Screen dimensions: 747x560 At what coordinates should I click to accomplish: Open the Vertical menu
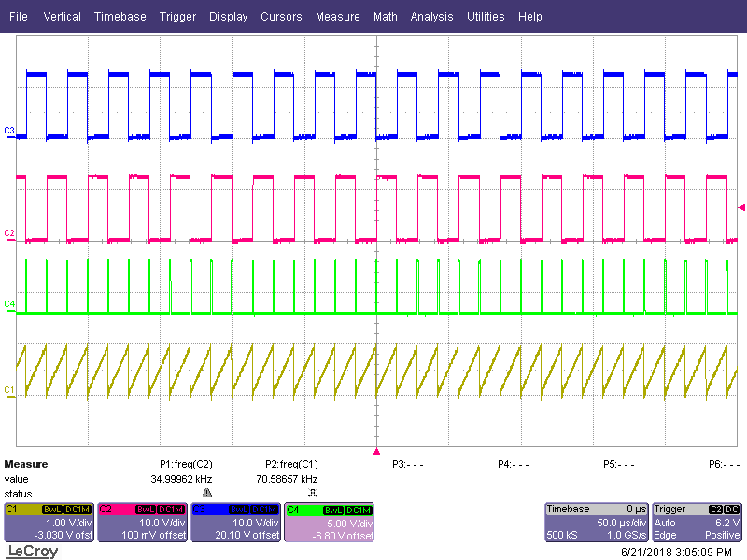62,17
